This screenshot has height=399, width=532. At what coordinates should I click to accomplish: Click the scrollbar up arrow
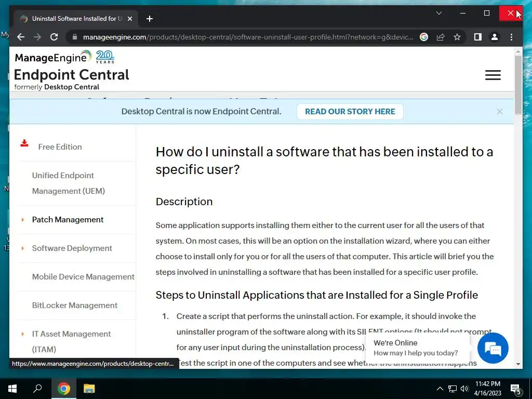518,52
